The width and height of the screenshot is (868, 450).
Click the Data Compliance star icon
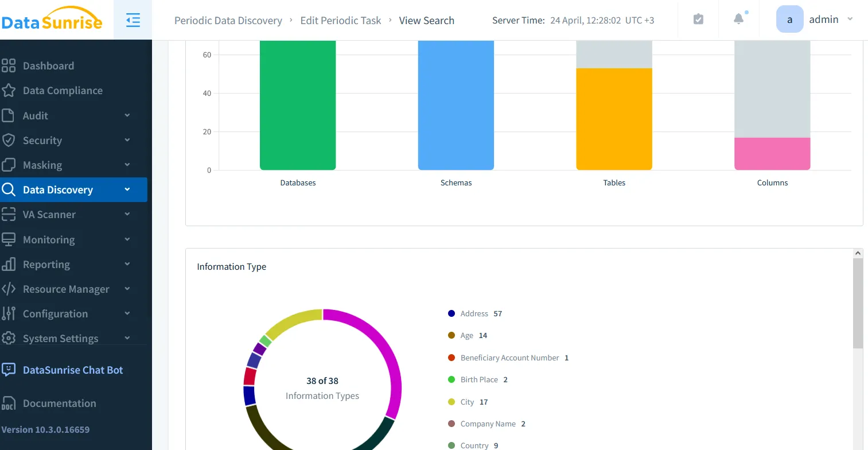9,91
